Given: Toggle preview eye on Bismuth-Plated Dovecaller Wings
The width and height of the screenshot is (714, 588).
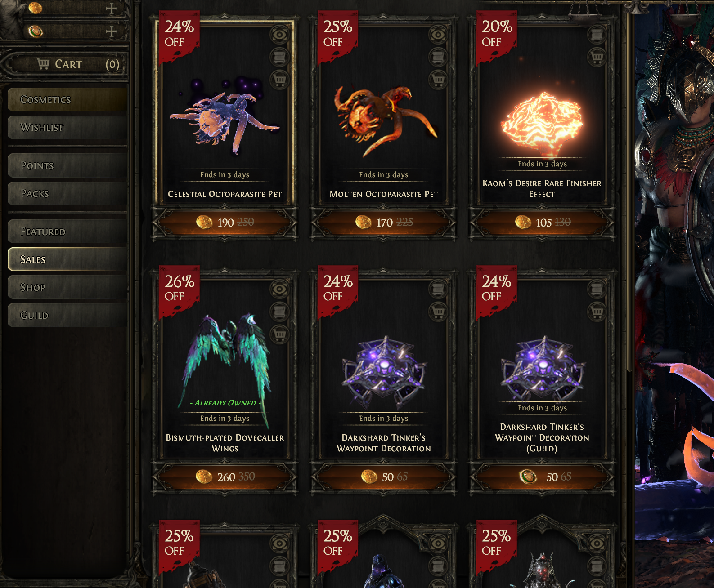Looking at the screenshot, I should (x=279, y=289).
